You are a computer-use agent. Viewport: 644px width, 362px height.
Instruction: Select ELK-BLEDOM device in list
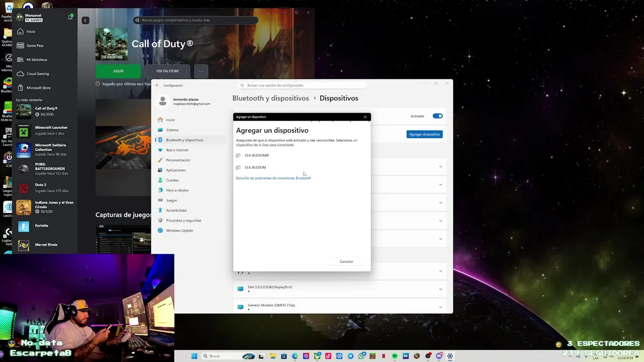coord(301,167)
